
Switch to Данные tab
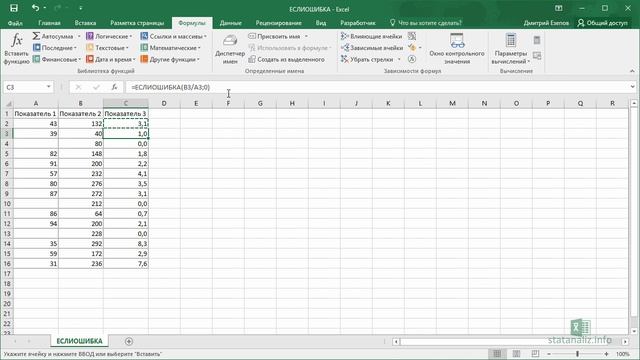231,23
